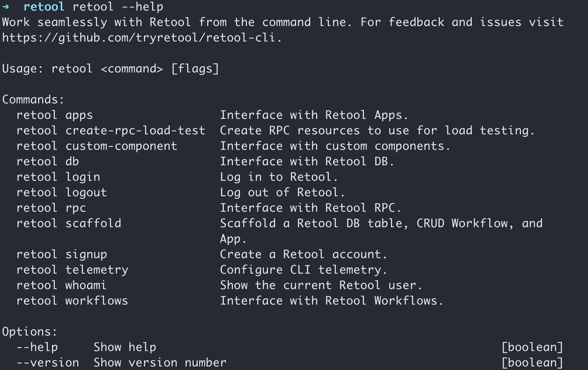Click the 'retool login' command

coord(58,177)
